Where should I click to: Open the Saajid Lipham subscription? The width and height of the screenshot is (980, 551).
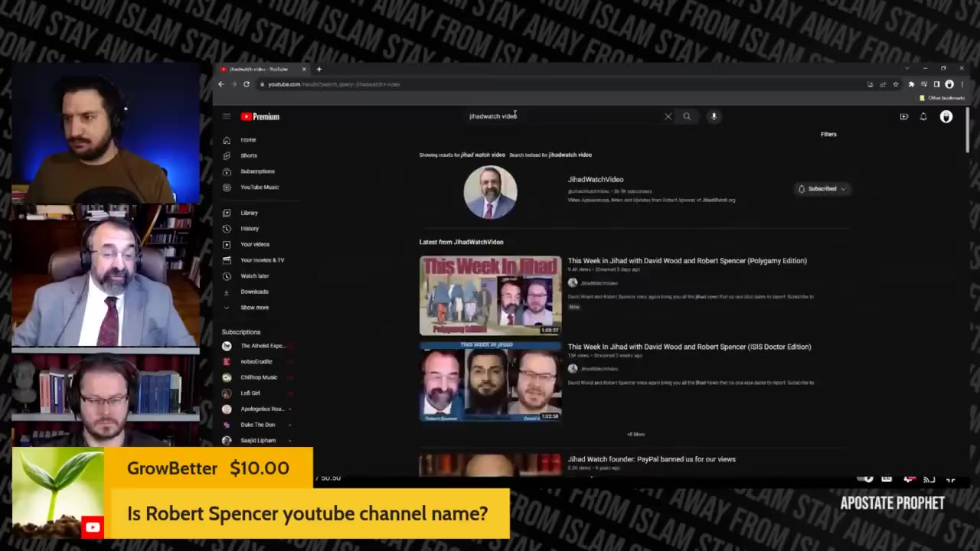coord(256,440)
